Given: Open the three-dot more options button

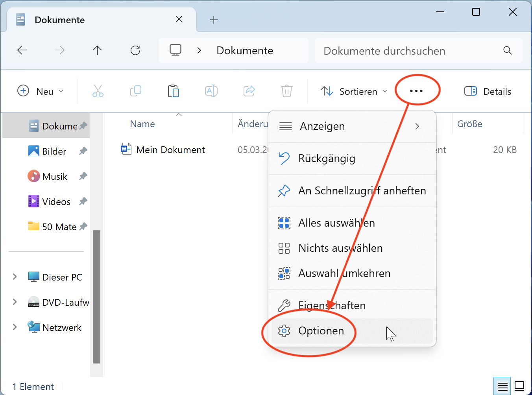Looking at the screenshot, I should point(416,91).
